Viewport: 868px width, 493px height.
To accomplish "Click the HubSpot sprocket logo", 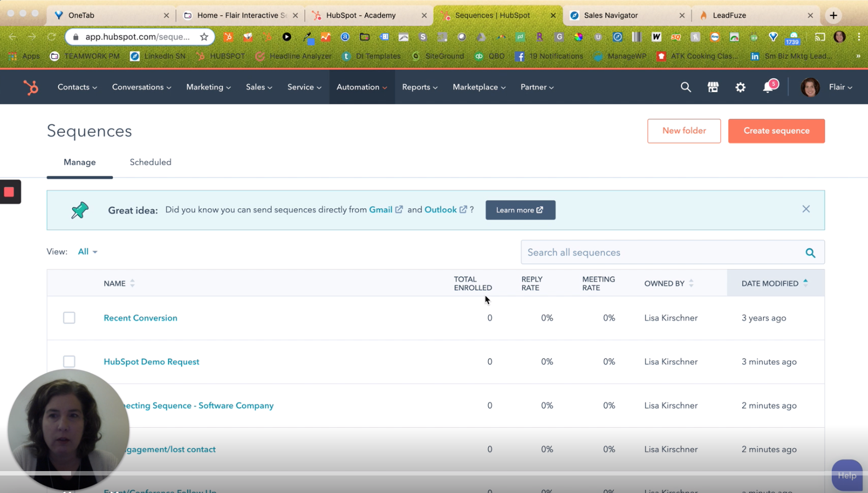I will coord(31,87).
